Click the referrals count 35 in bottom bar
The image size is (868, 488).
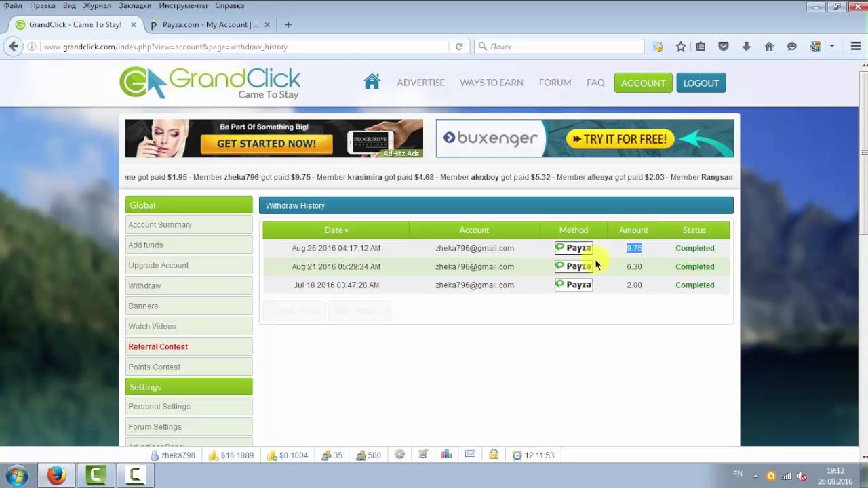pos(332,455)
